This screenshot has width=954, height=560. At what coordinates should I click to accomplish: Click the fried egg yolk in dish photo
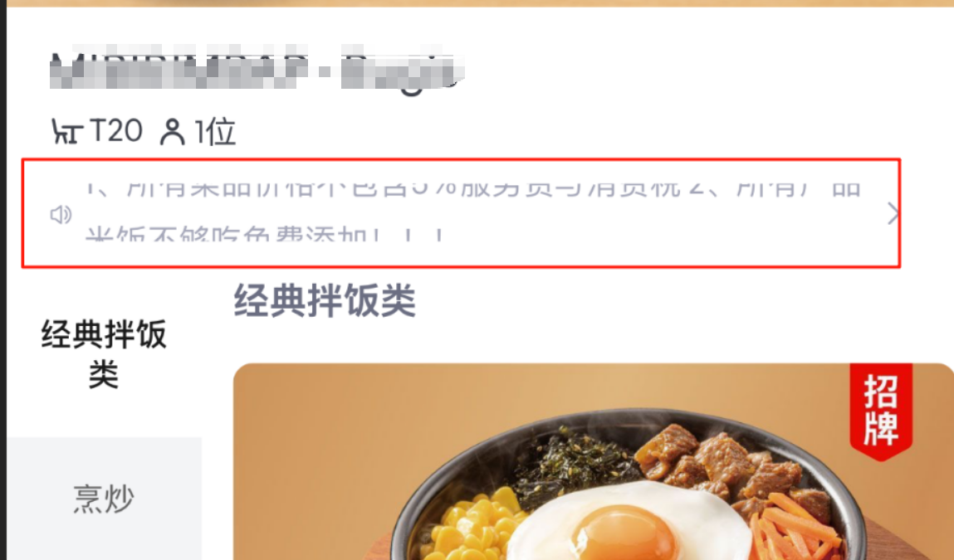627,535
